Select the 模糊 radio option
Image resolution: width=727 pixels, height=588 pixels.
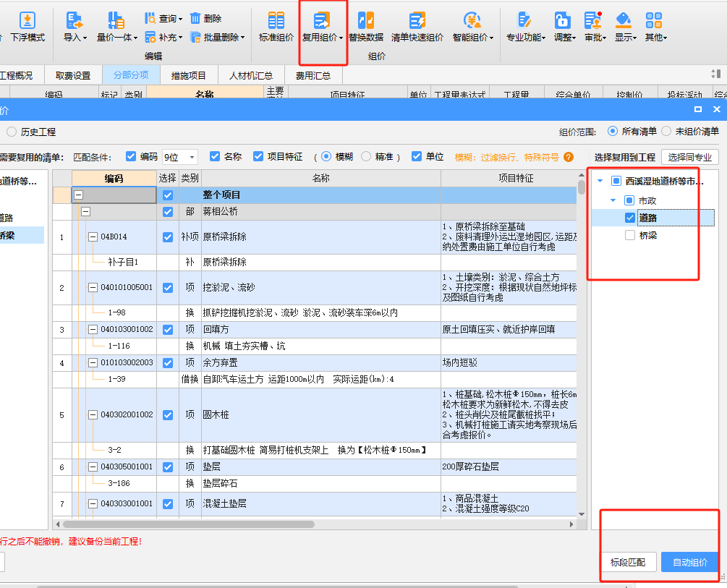click(x=326, y=156)
